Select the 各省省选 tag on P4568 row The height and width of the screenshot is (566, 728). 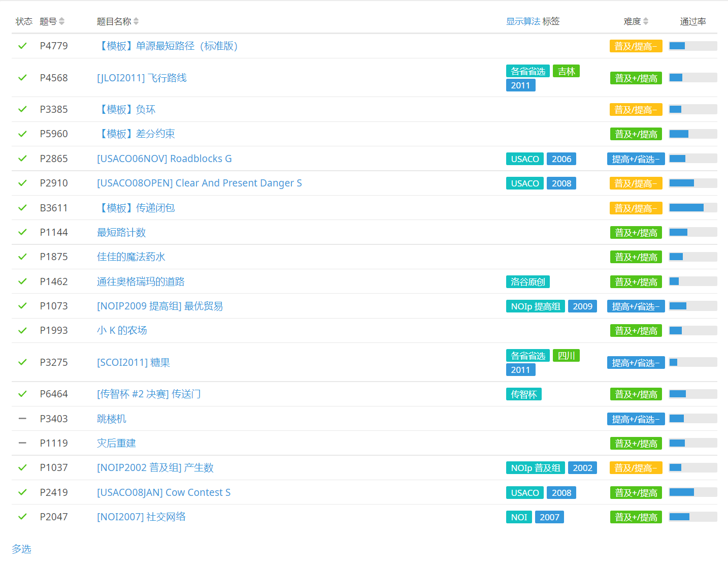pos(527,71)
